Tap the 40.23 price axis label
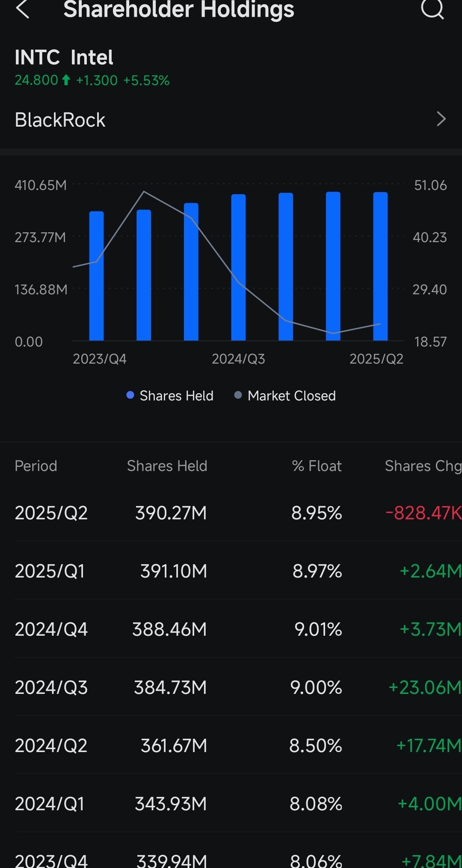Viewport: 462px width, 868px height. pyautogui.click(x=430, y=237)
